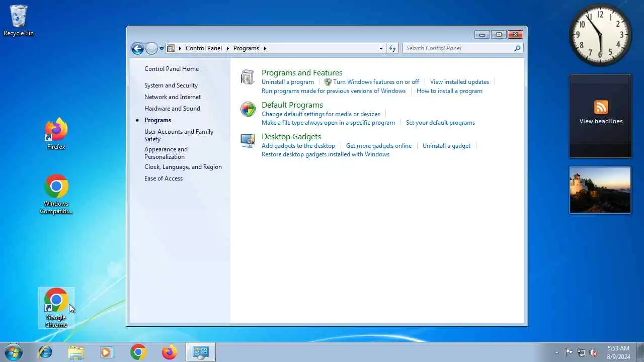Click the analog clock gadget
The image size is (644, 362).
tap(601, 35)
